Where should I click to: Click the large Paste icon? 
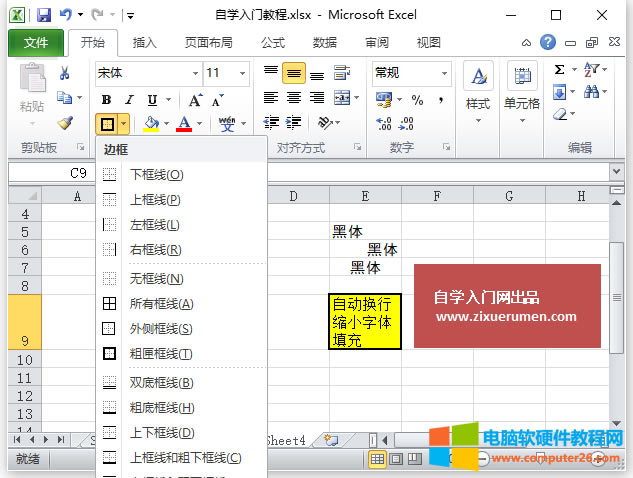coord(32,78)
